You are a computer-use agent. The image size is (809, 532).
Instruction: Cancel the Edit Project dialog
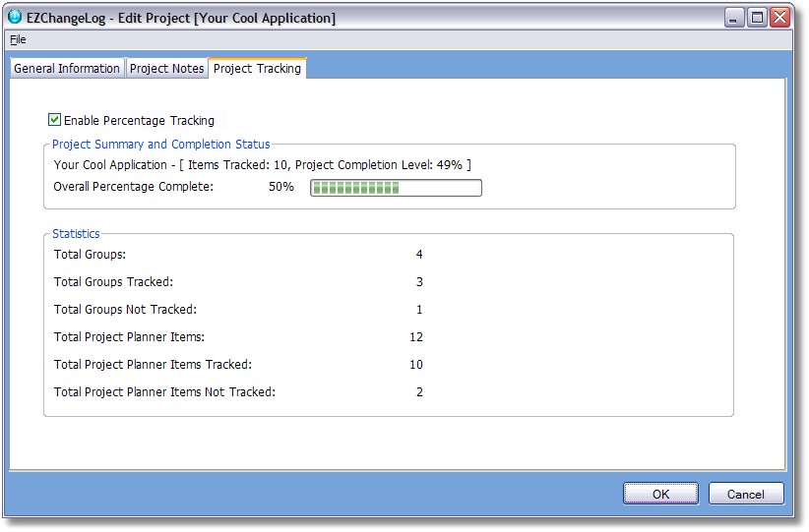coord(746,494)
